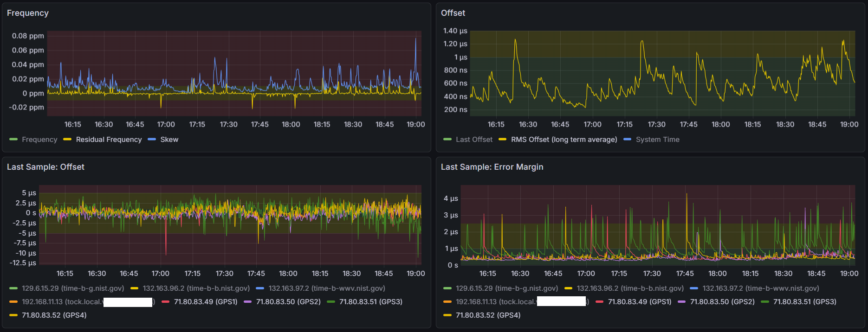Toggle the Skew series in Frequency legend
The width and height of the screenshot is (868, 332).
click(x=169, y=140)
